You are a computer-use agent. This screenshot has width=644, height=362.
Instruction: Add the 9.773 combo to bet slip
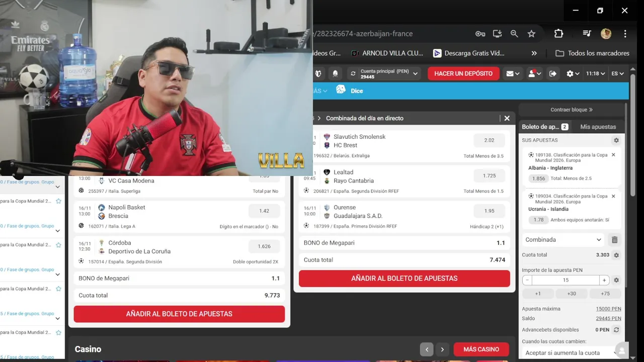coord(179,314)
